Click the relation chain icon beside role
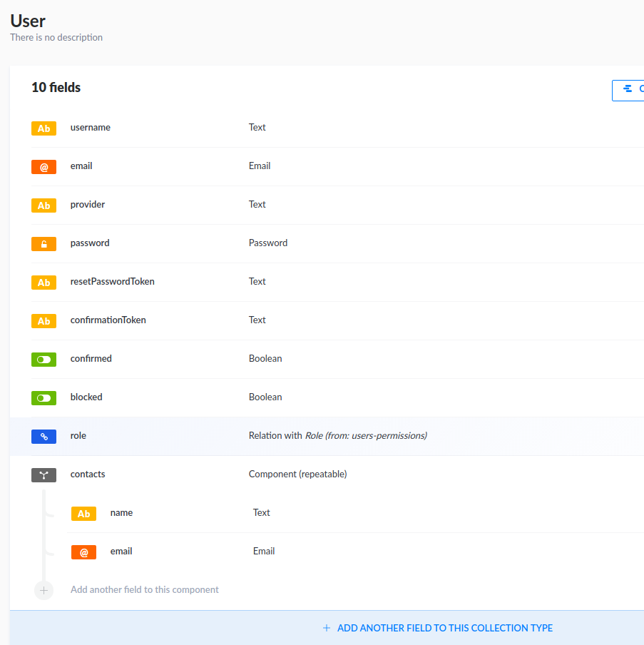Image resolution: width=644 pixels, height=645 pixels. (43, 436)
